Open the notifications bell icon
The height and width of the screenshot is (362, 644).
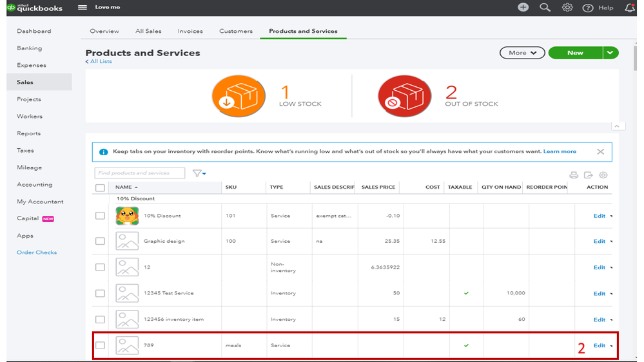tap(630, 8)
